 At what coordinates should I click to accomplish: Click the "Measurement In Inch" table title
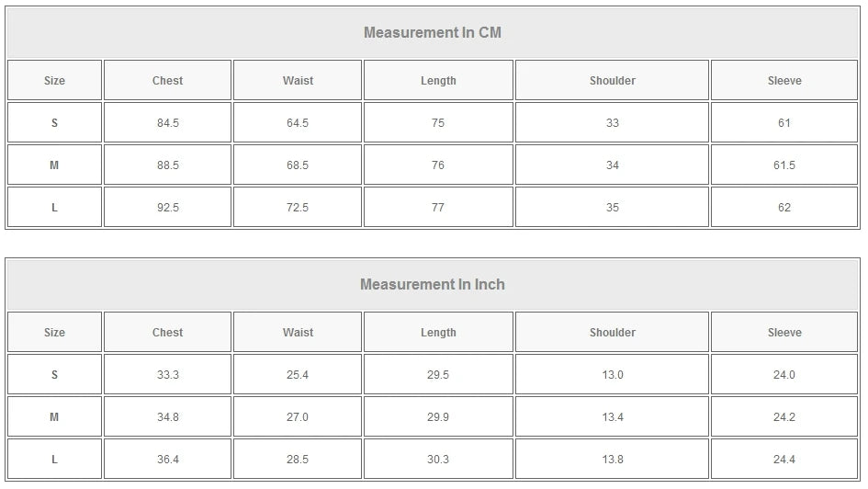pos(433,285)
